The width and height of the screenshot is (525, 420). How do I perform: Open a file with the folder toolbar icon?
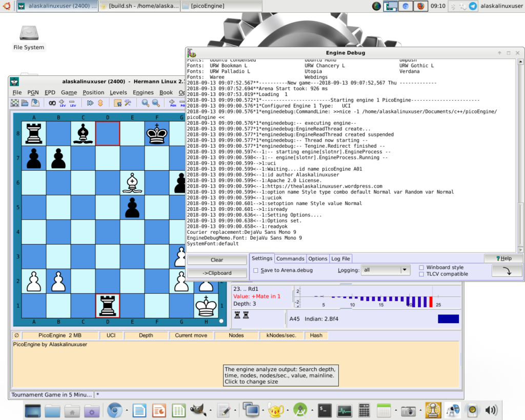click(25, 103)
